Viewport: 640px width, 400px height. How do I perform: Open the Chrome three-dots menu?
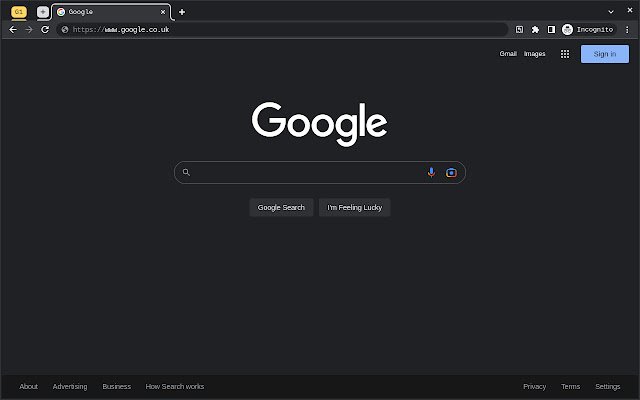(x=627, y=29)
